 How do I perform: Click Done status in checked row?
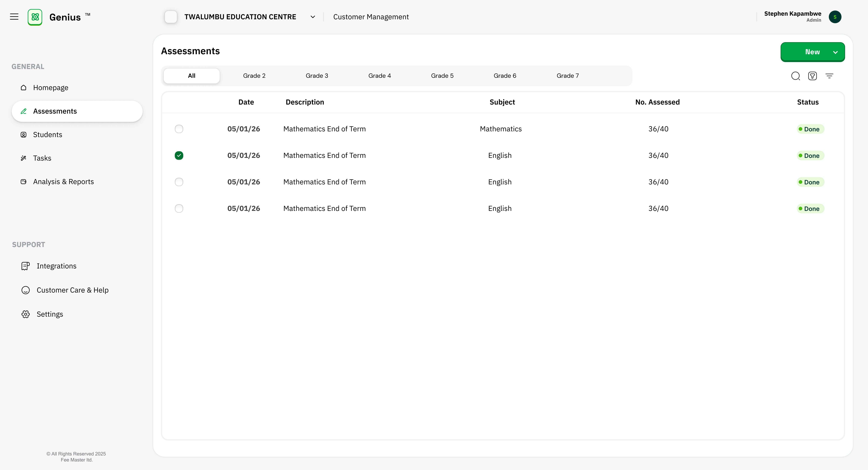[x=810, y=156]
